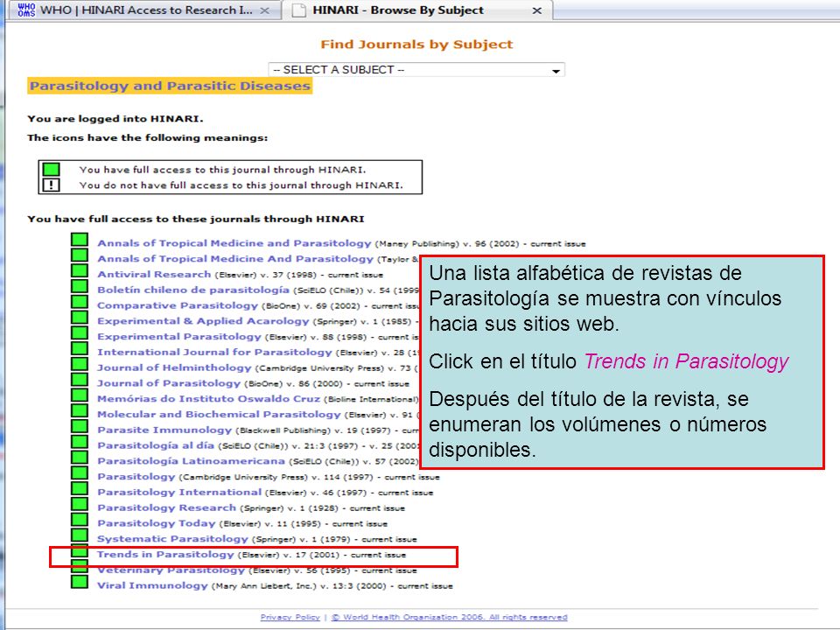The image size is (840, 630).
Task: Click green access icon beside Annals (Maney Publishing)
Action: tap(80, 240)
